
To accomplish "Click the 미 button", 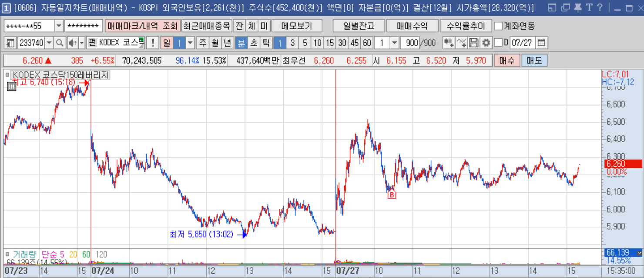I will tap(264, 26).
